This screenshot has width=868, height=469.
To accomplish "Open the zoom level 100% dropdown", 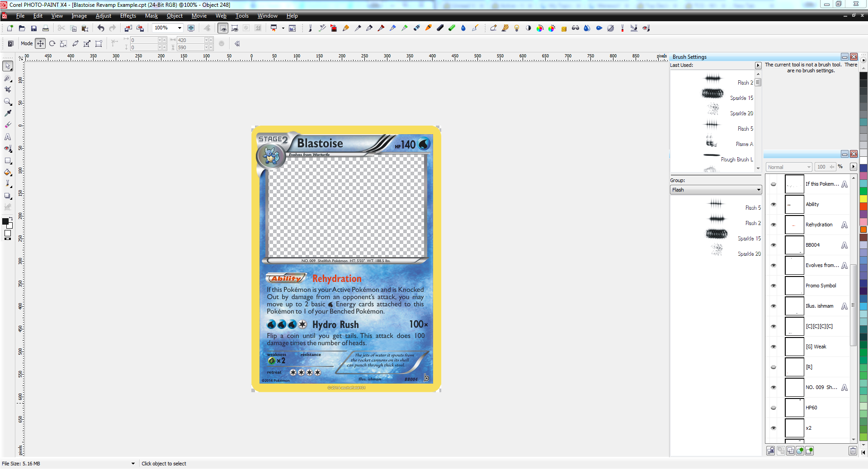I will [179, 28].
